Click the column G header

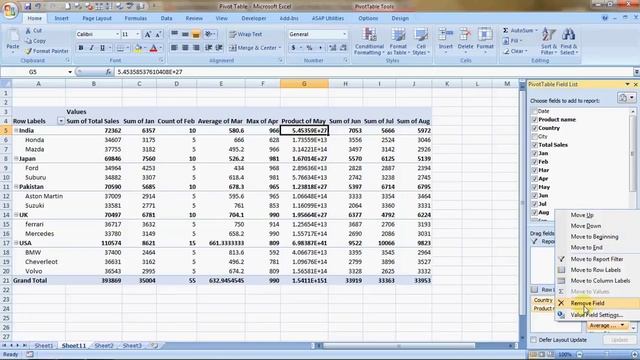point(304,84)
